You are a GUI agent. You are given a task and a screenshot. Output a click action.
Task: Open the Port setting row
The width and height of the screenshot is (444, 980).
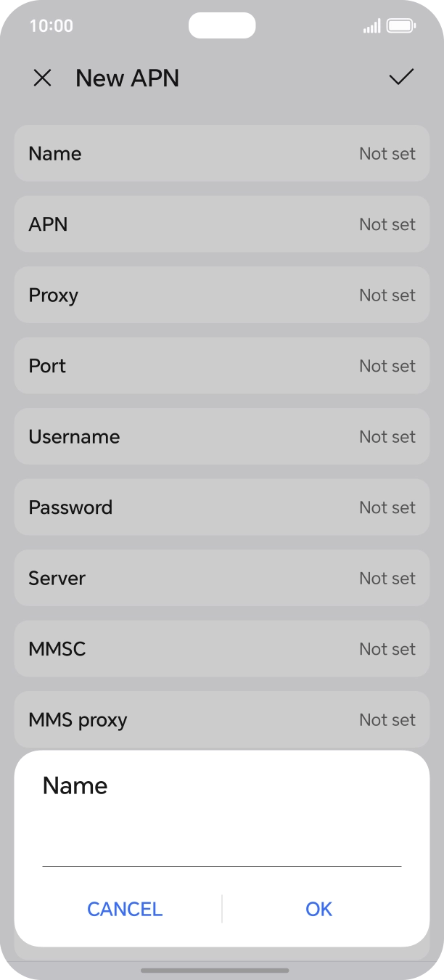pyautogui.click(x=221, y=365)
